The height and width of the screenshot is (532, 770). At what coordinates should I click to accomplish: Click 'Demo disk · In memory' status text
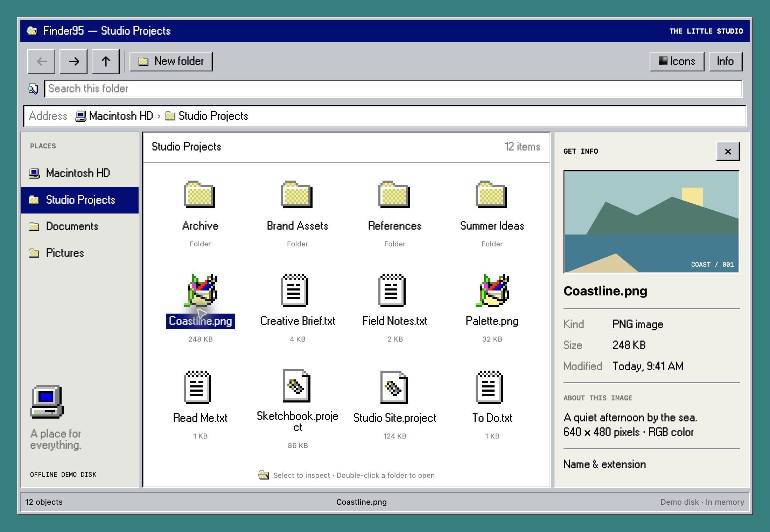[702, 502]
